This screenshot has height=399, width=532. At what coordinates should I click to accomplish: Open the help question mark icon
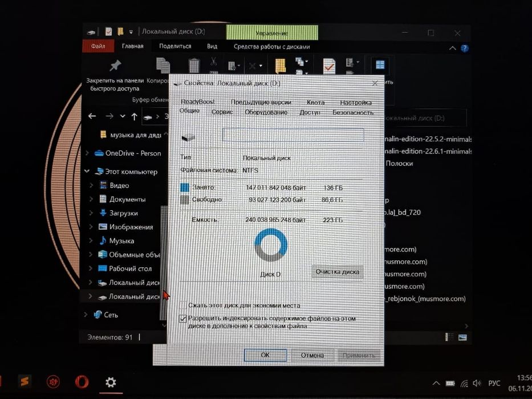[x=465, y=48]
